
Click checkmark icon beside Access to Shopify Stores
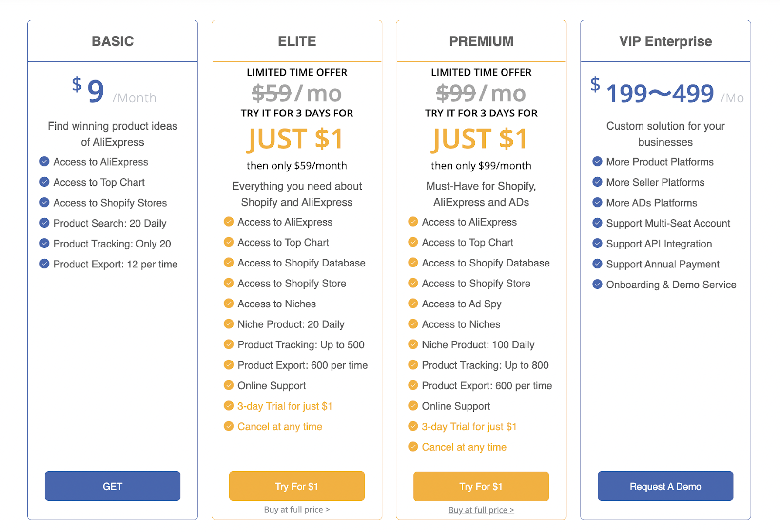click(x=44, y=202)
